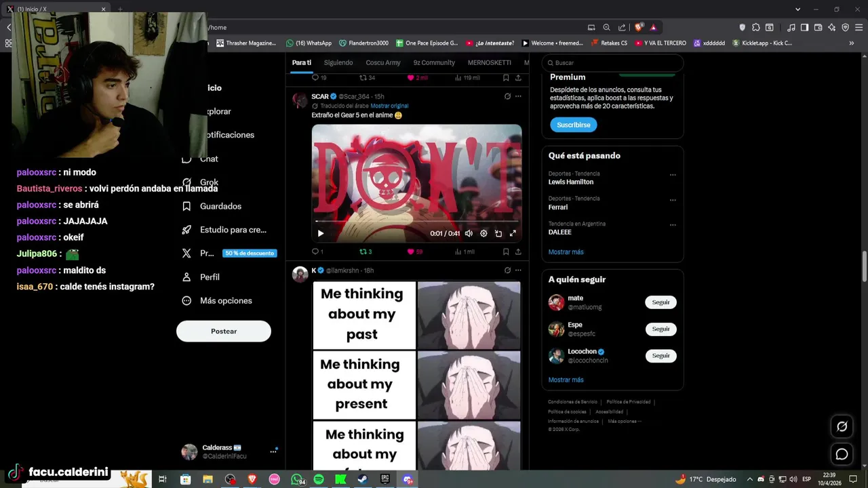Click the Brave Rewards triangle icon
The width and height of the screenshot is (868, 488).
point(653,27)
